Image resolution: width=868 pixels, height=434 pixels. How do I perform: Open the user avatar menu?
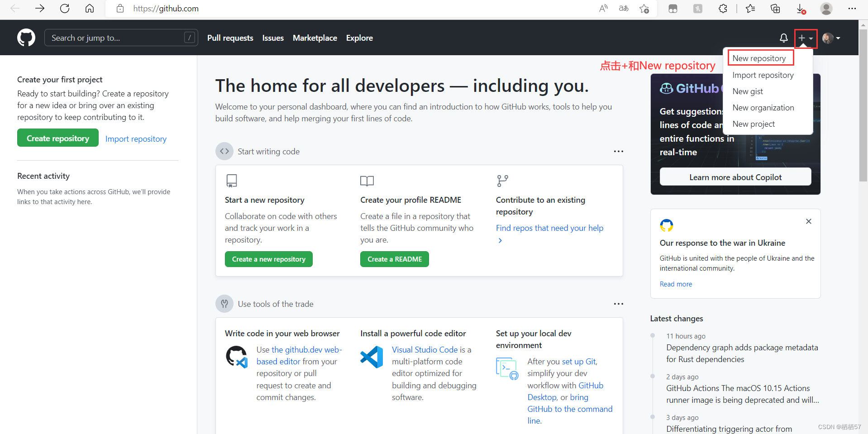coord(831,38)
